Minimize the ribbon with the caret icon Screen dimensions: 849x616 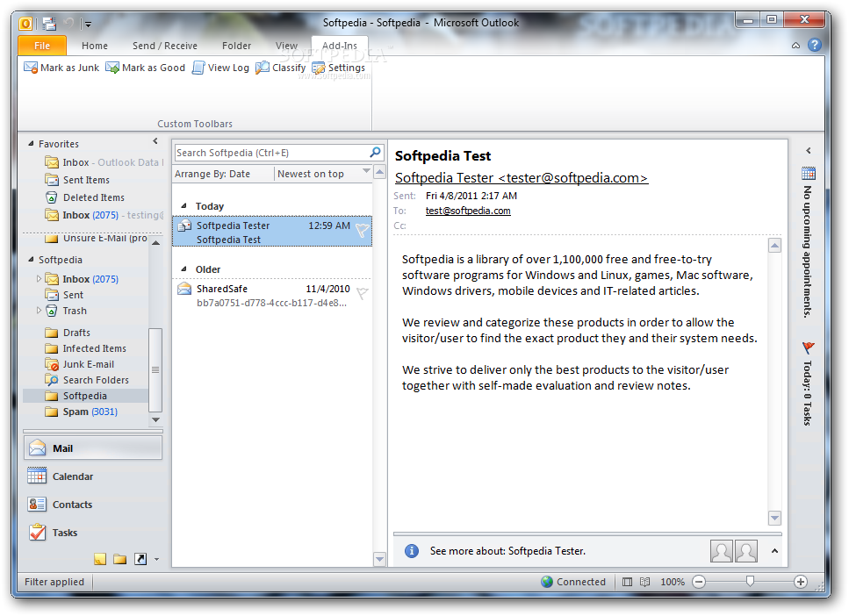tap(795, 46)
